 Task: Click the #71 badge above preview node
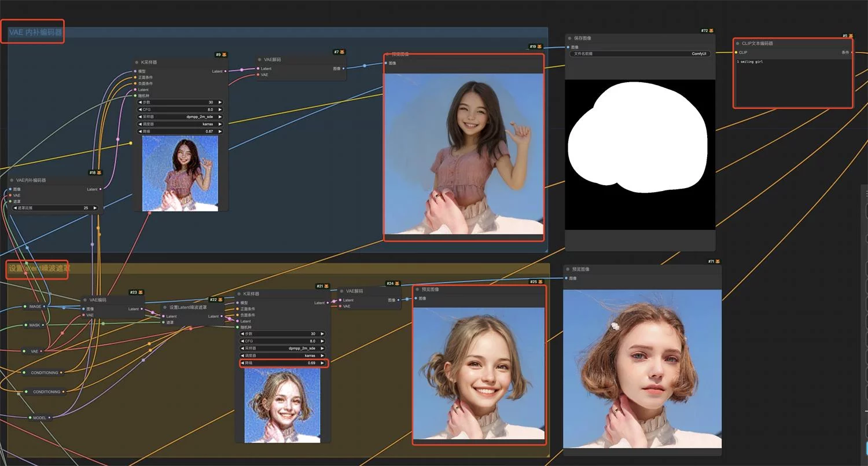tap(714, 262)
